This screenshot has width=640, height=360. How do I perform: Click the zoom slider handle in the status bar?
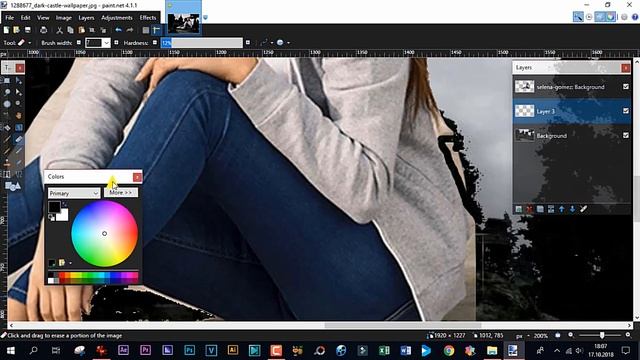coord(602,335)
